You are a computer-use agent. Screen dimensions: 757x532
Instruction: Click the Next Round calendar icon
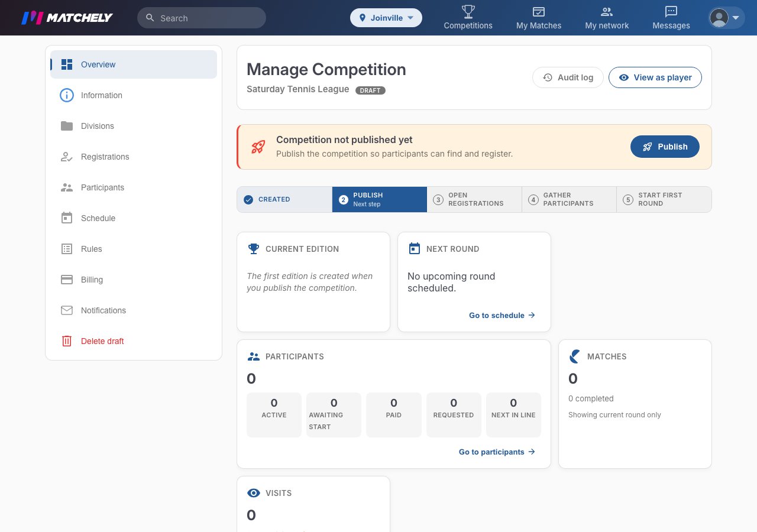click(415, 249)
